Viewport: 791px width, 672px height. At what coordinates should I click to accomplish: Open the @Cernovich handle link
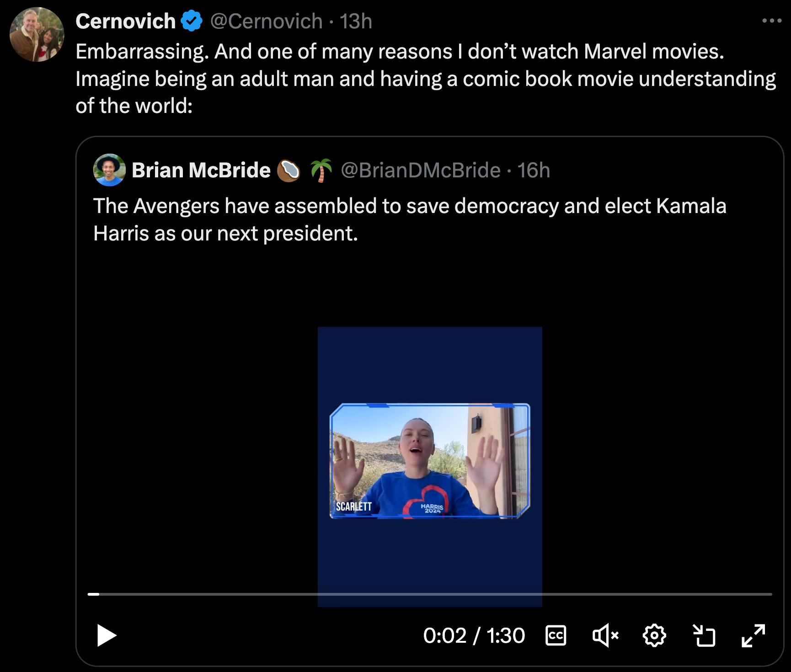pos(266,21)
